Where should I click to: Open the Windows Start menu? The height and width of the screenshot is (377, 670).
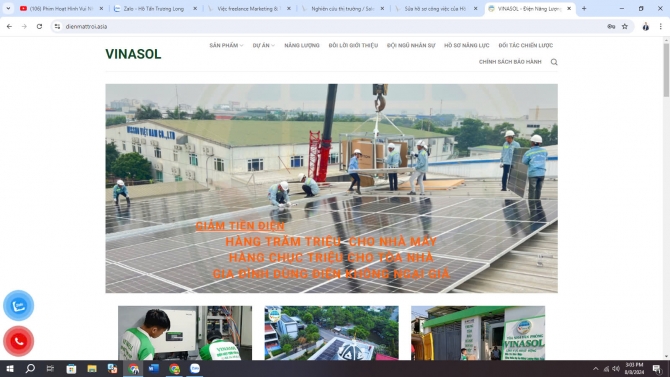tap(10, 368)
